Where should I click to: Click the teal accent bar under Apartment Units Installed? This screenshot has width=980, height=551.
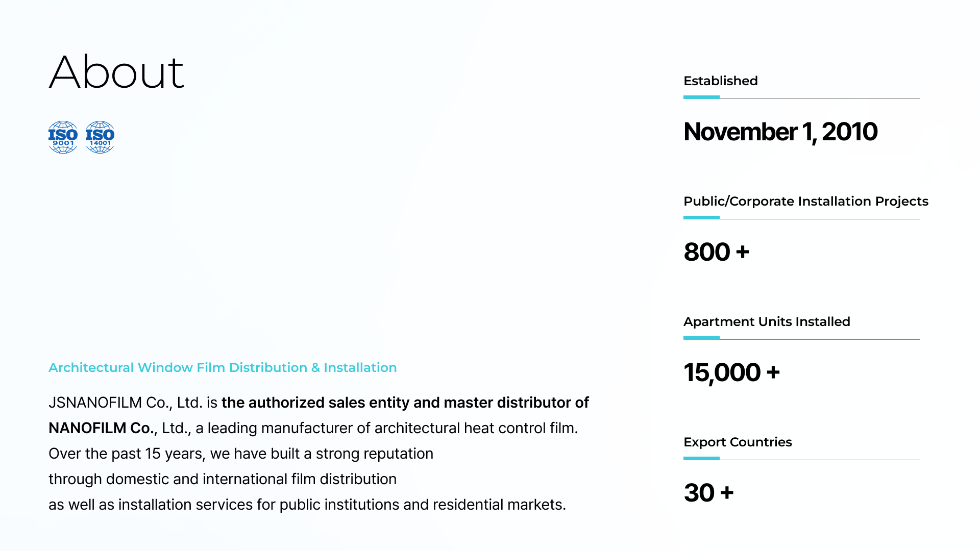pyautogui.click(x=701, y=338)
